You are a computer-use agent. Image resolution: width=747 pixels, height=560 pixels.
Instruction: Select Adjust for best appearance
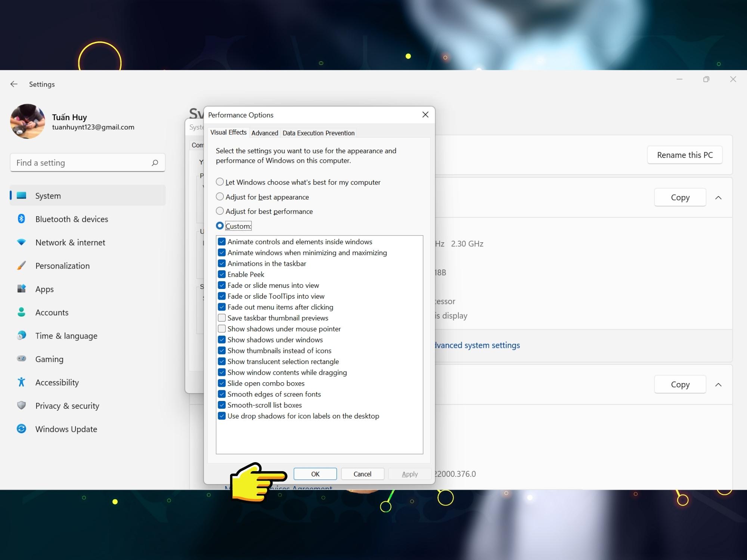[220, 196]
